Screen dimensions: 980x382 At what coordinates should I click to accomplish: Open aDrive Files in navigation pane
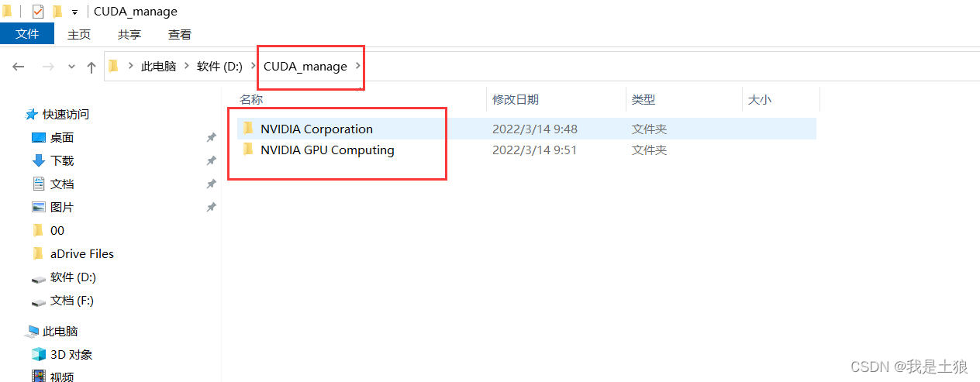82,253
